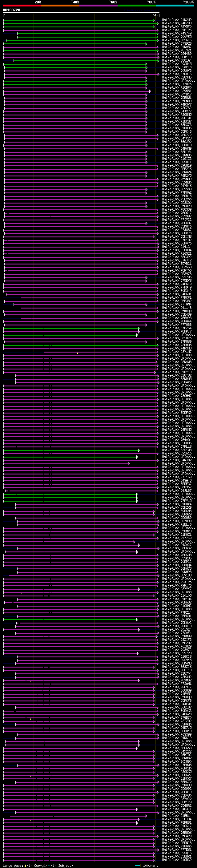The width and height of the screenshot is (197, 868).
Task: Open the UniRef100_A7EHW5 hit
Action: (x=177, y=765)
